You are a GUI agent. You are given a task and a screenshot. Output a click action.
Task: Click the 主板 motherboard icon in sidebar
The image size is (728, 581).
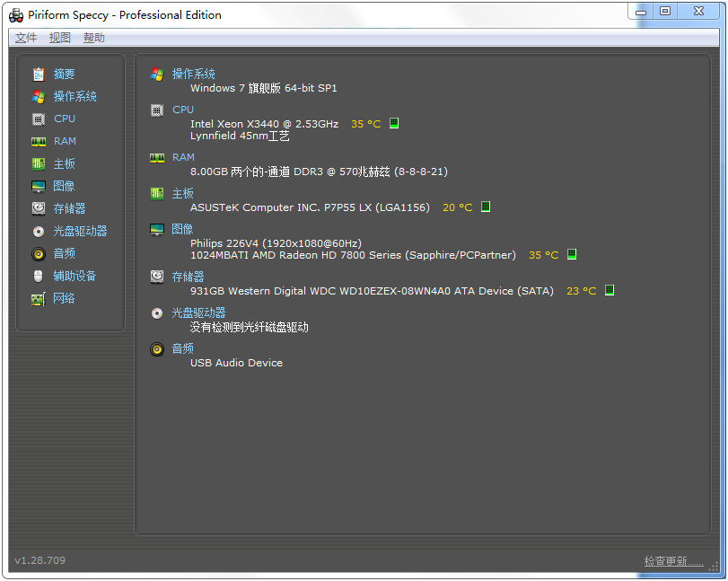(39, 164)
